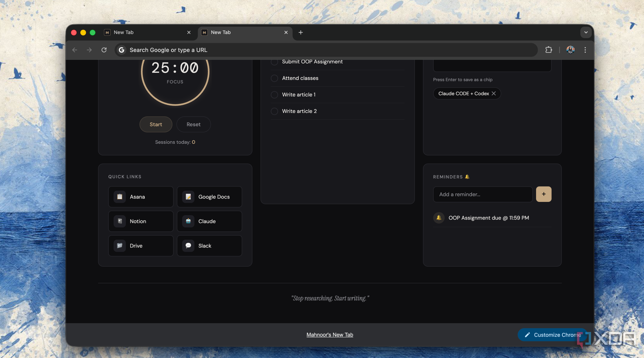Open Customize Chrome
The width and height of the screenshot is (644, 358).
click(x=553, y=335)
